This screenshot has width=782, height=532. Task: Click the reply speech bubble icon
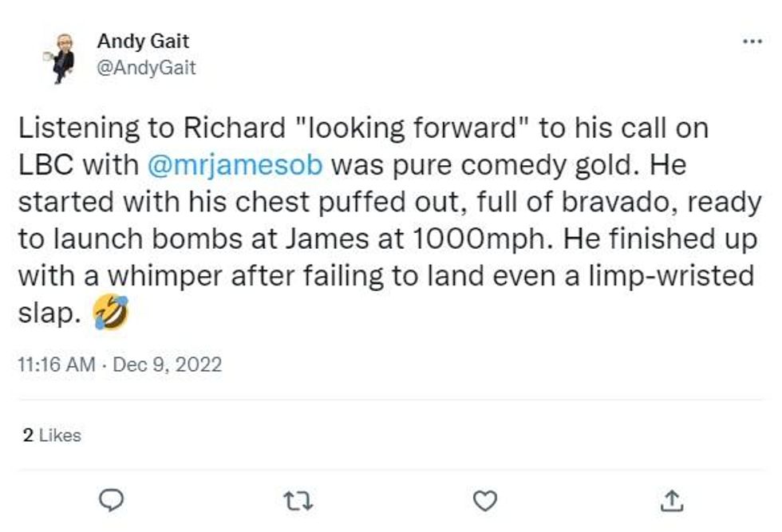point(113,500)
